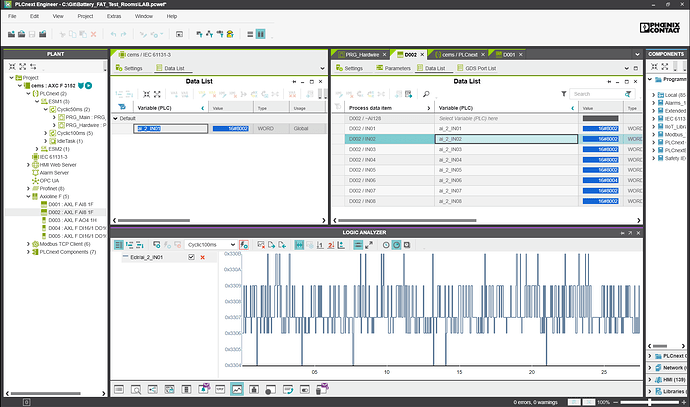Click the green run icon beside AXC F 3152
The image size is (690, 407).
pyautogui.click(x=88, y=86)
